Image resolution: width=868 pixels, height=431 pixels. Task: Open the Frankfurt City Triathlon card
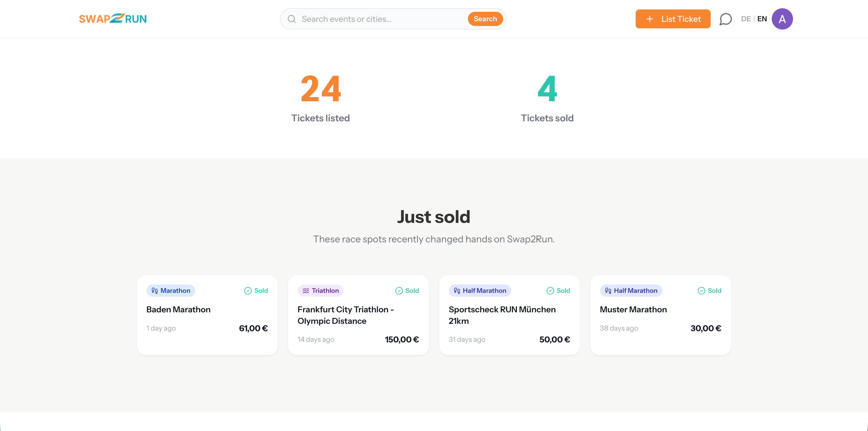358,315
